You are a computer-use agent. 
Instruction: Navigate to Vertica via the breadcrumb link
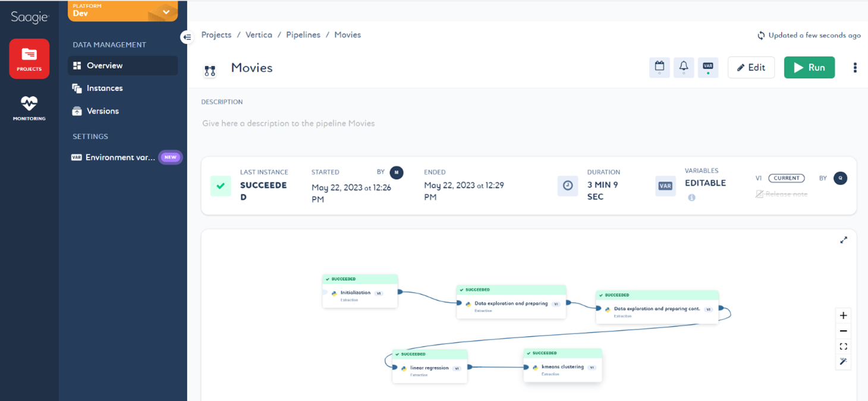[259, 35]
